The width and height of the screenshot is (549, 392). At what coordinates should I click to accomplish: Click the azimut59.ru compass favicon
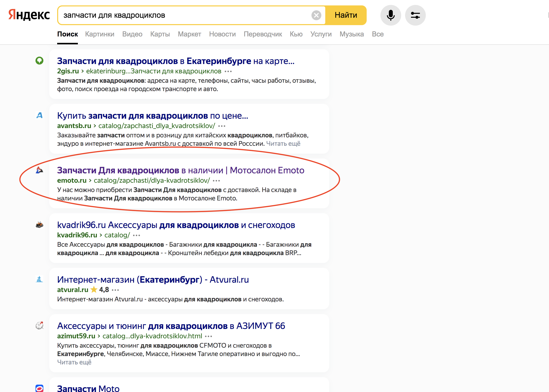click(39, 326)
